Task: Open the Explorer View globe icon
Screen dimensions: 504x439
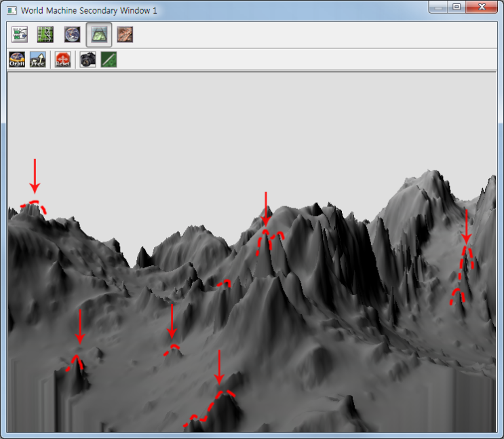Action: 72,35
